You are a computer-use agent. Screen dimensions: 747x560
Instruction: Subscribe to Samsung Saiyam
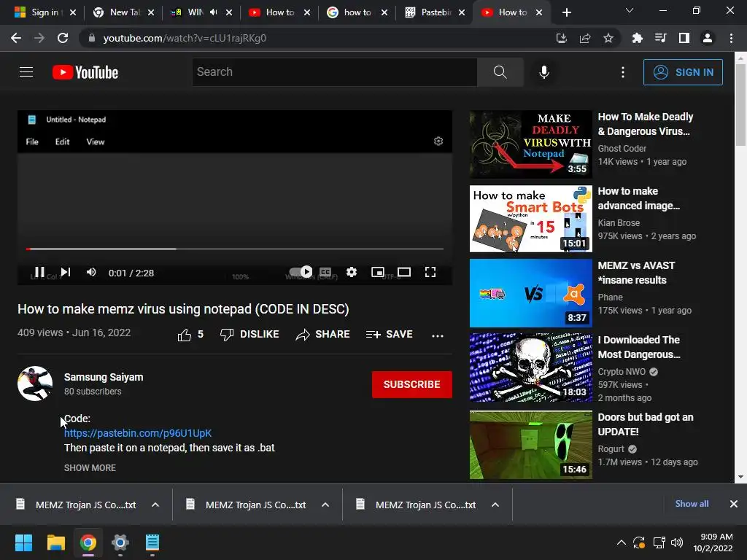coord(411,384)
